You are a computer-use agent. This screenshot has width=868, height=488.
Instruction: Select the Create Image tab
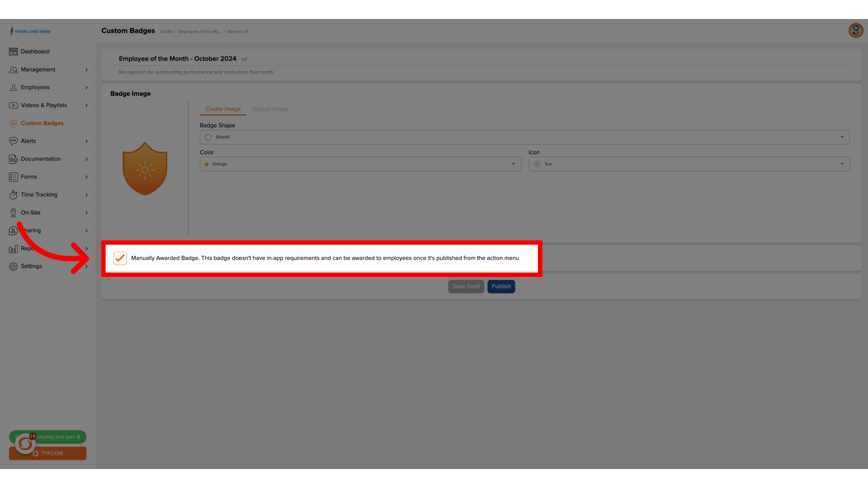click(222, 109)
